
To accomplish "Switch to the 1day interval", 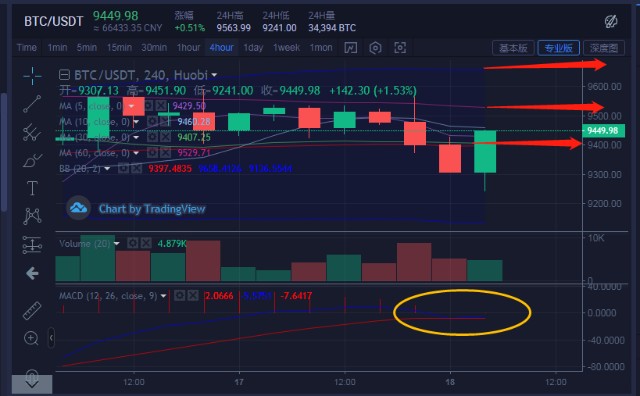I will coord(253,48).
